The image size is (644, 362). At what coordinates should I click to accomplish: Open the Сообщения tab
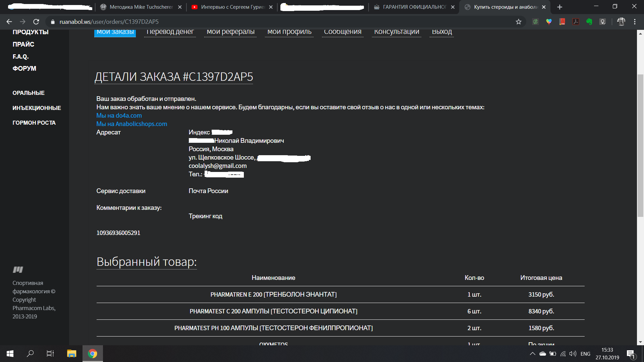(x=342, y=32)
